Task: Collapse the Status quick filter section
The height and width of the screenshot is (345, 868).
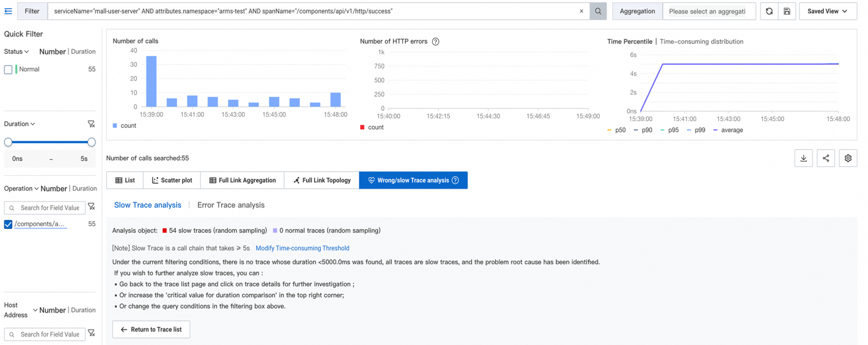Action: point(16,51)
